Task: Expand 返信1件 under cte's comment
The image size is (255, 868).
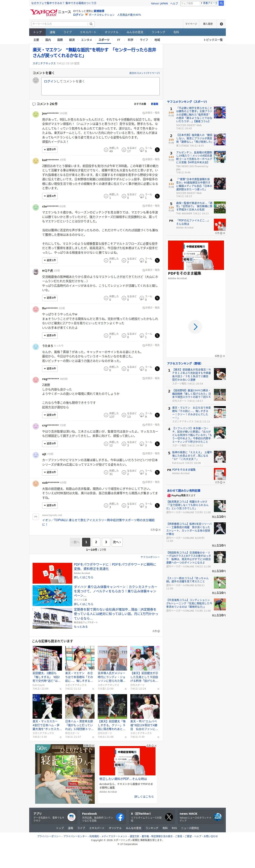Action: click(50, 260)
